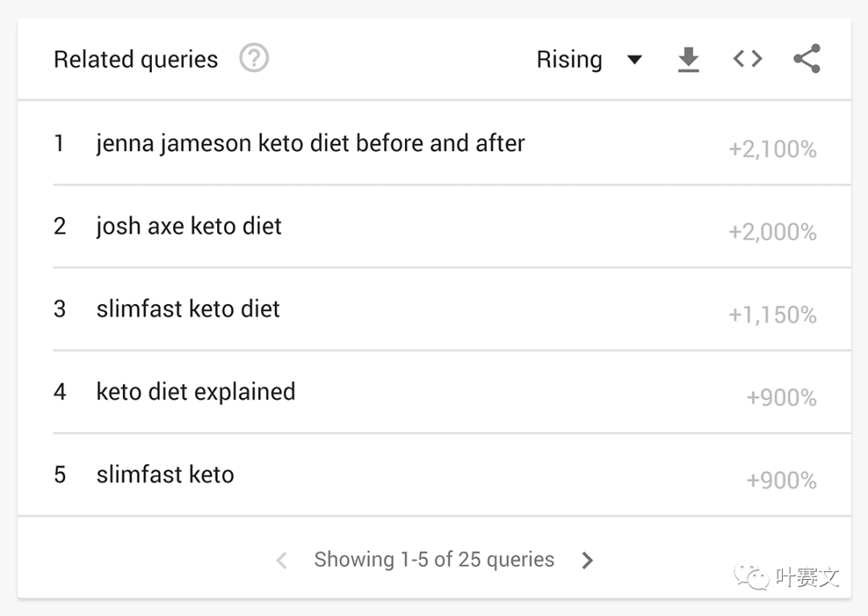Open the embed code icon
Image resolution: width=868 pixels, height=616 pixels.
pos(747,59)
